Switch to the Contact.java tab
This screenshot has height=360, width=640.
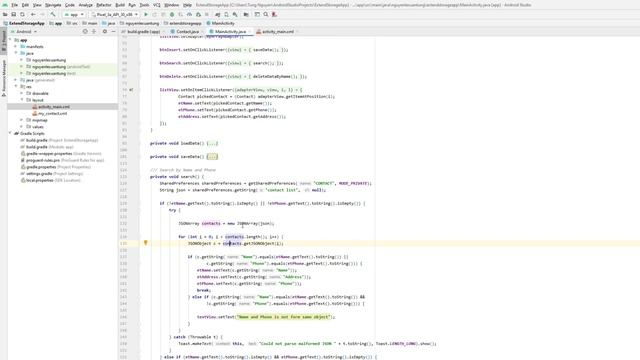pos(187,31)
